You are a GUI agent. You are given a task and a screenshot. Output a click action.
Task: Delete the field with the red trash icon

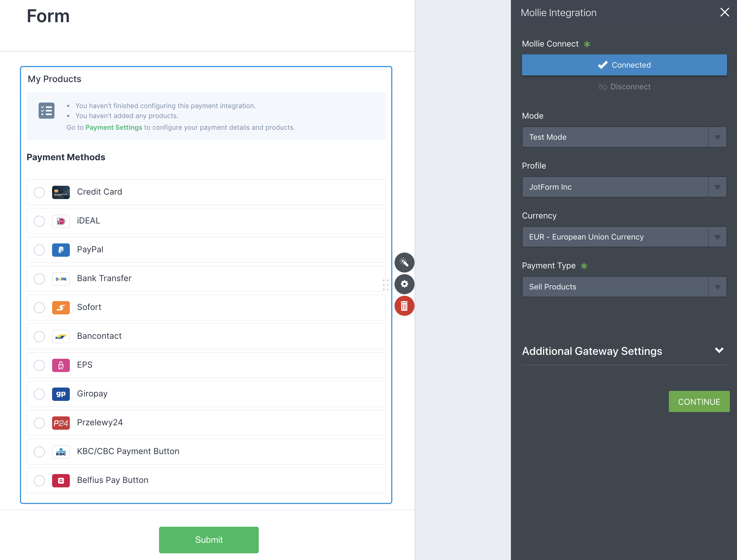(x=404, y=306)
